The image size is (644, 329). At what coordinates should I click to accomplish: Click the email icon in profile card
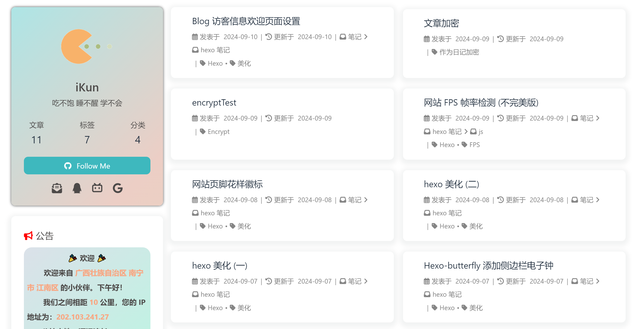click(57, 188)
